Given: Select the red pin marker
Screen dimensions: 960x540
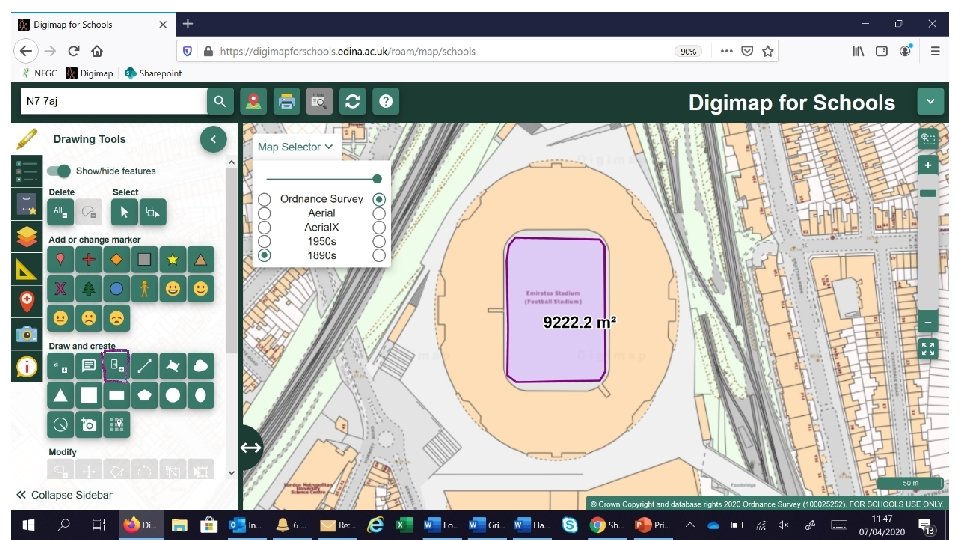Looking at the screenshot, I should coord(60,260).
